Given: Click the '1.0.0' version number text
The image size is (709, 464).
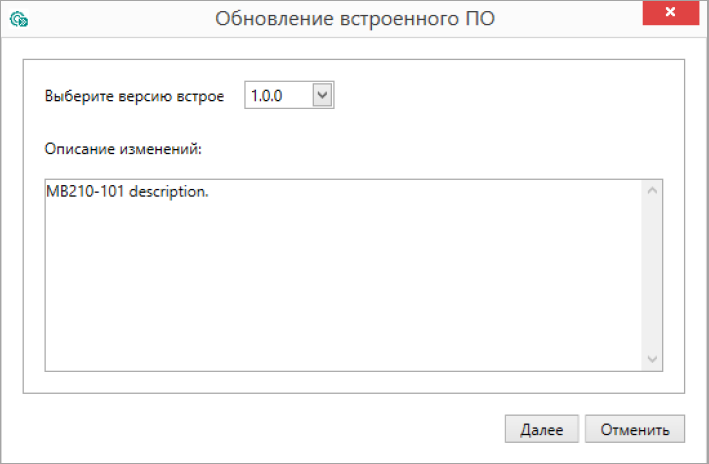Looking at the screenshot, I should point(267,95).
